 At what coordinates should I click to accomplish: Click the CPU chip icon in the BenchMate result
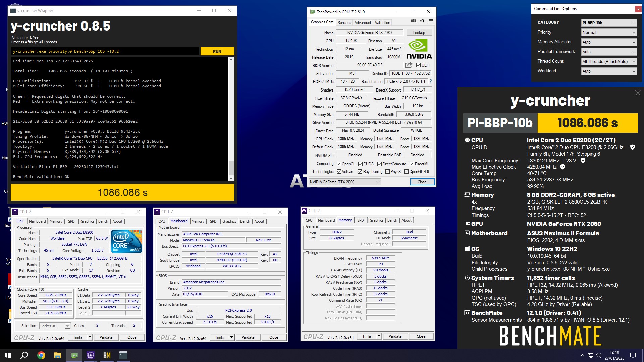(x=467, y=140)
